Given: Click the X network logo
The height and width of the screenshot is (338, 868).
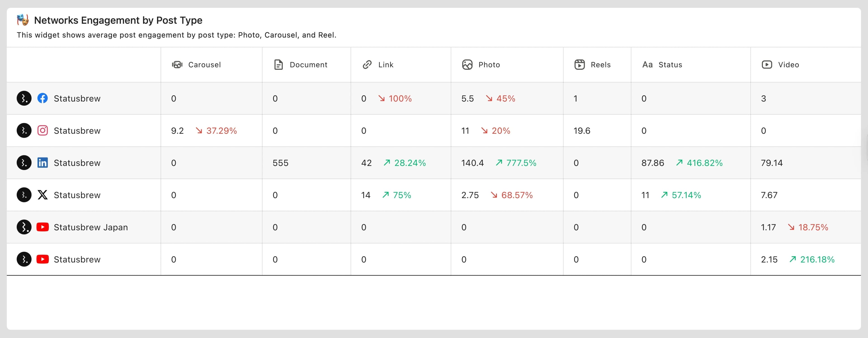Looking at the screenshot, I should coord(42,195).
